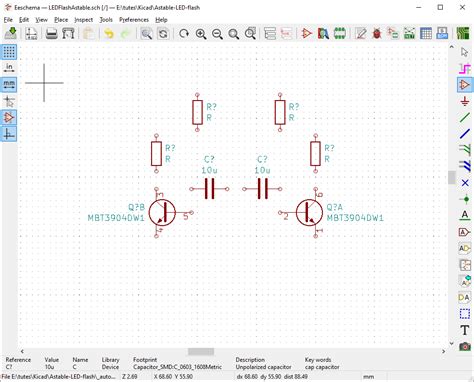Run the Electrical Rules Checker bug icon

point(377,33)
